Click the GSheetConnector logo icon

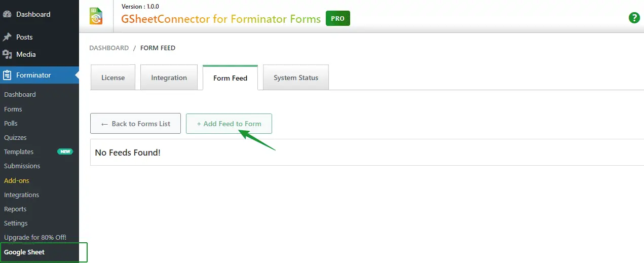click(x=96, y=16)
